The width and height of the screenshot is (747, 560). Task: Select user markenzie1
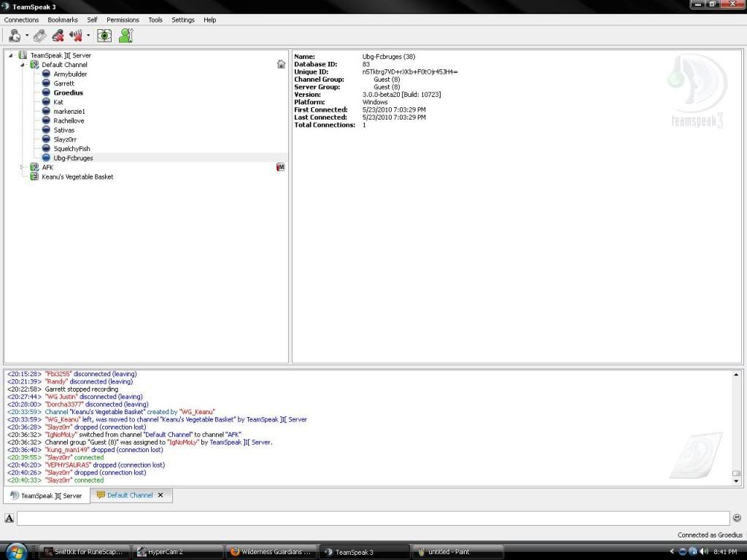click(69, 112)
